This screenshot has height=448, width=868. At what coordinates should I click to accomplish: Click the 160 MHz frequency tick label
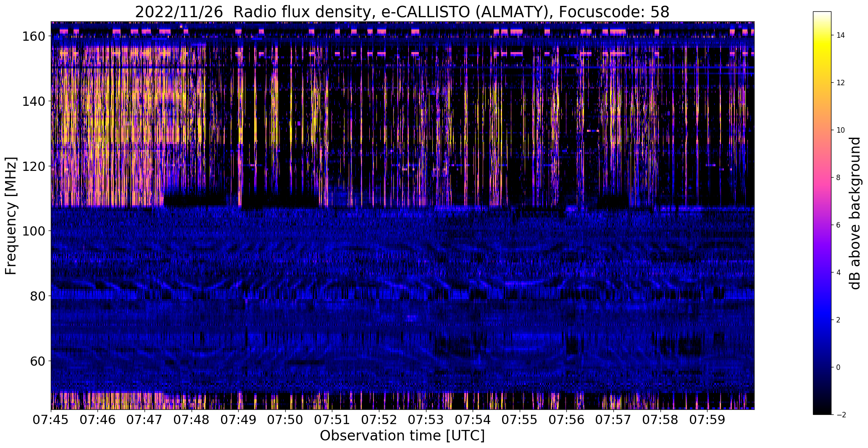33,37
